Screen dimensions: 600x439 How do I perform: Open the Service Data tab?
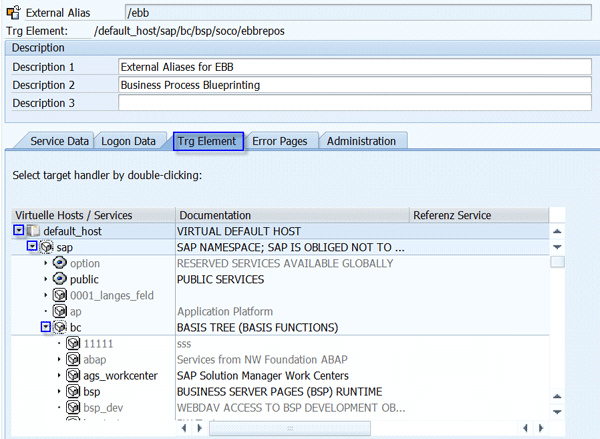click(59, 141)
